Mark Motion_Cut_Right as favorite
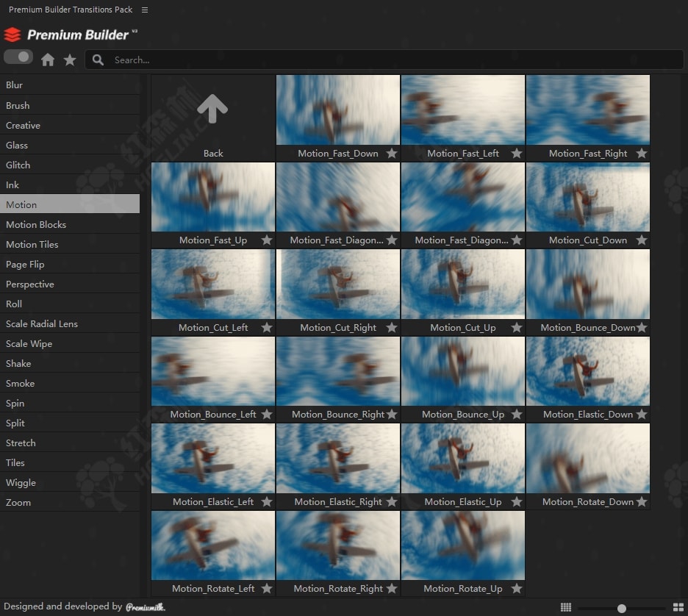 (x=392, y=327)
